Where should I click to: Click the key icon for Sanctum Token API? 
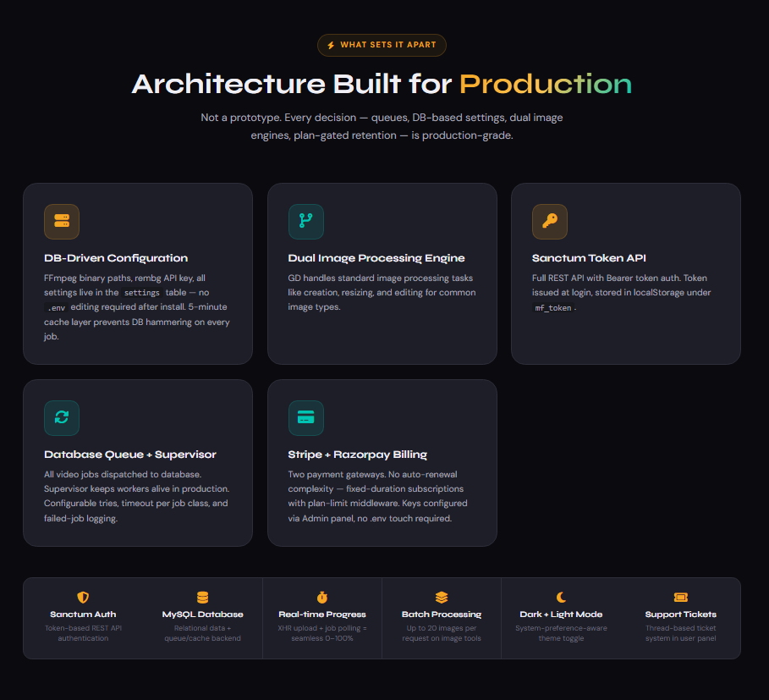click(x=550, y=222)
